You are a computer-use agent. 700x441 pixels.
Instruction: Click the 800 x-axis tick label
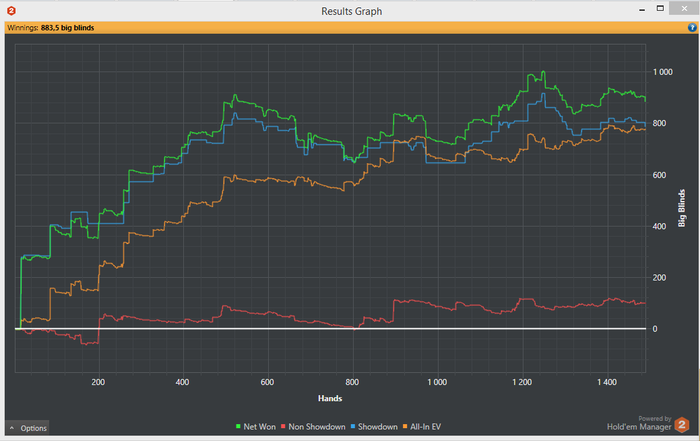tap(352, 382)
